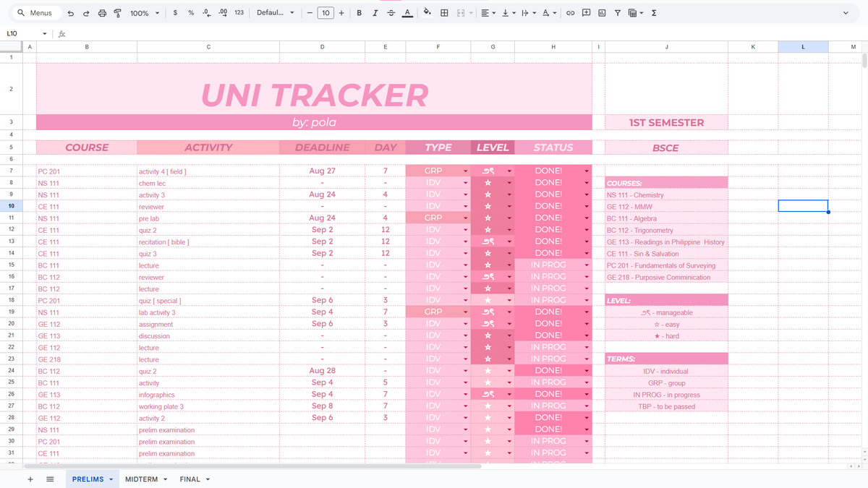This screenshot has height=488, width=868.
Task: Format as percent
Action: point(191,13)
